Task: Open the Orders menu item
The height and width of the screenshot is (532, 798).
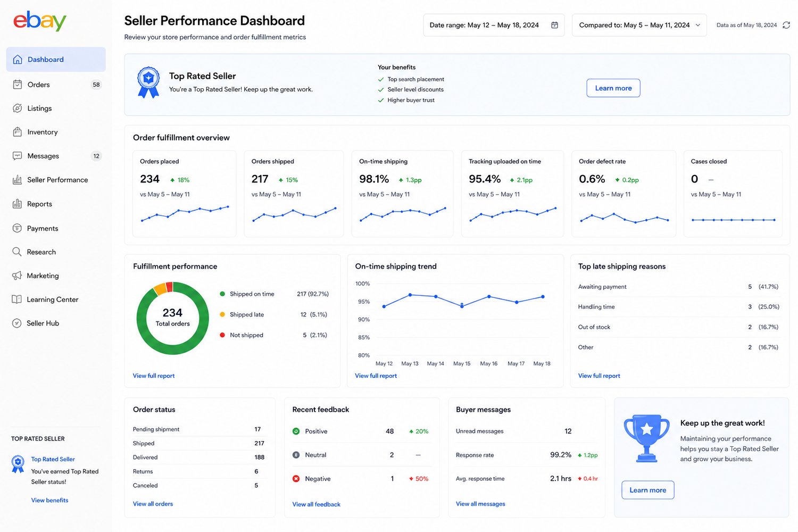Action: [x=56, y=85]
